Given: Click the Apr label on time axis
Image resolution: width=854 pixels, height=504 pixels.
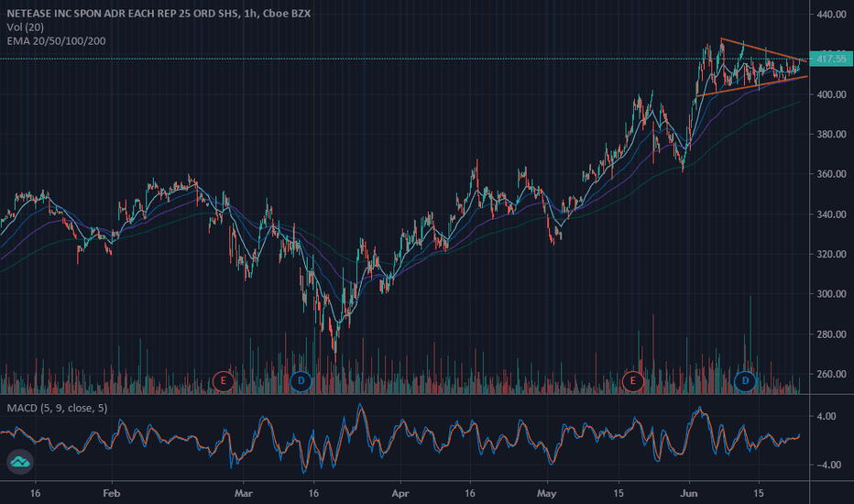Looking at the screenshot, I should (x=400, y=493).
